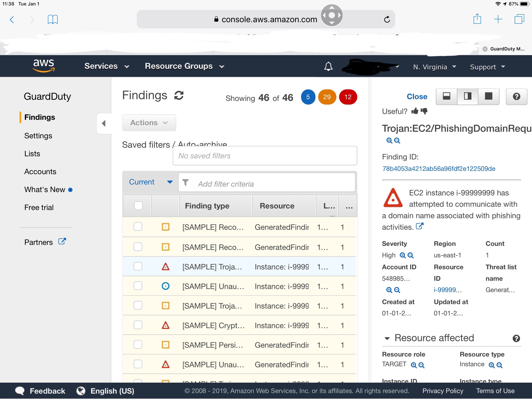
Task: Click the red high-severity count badge
Action: point(348,97)
